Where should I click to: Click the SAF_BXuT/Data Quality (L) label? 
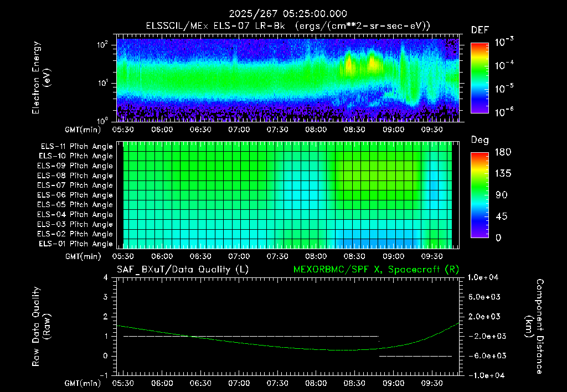click(x=183, y=270)
